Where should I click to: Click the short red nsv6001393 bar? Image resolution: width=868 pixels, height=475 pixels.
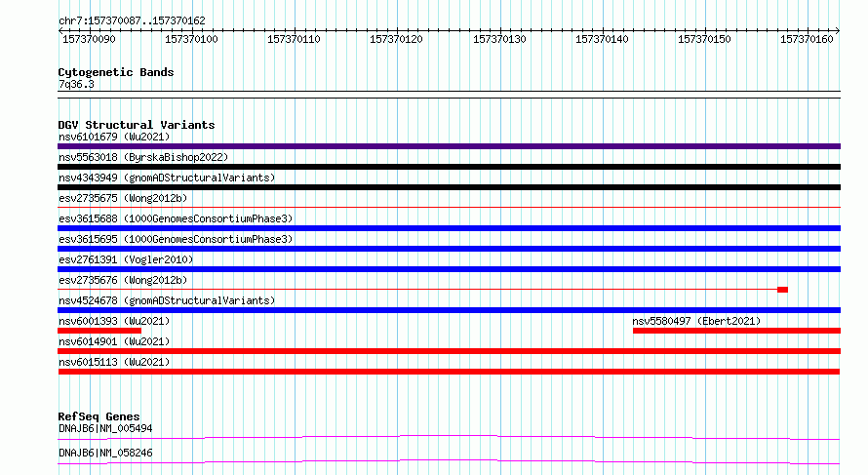coord(99,331)
